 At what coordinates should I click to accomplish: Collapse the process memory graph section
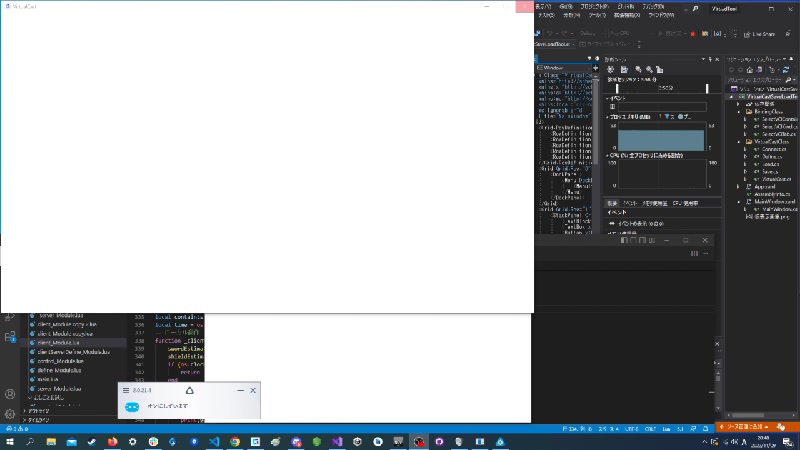point(607,117)
